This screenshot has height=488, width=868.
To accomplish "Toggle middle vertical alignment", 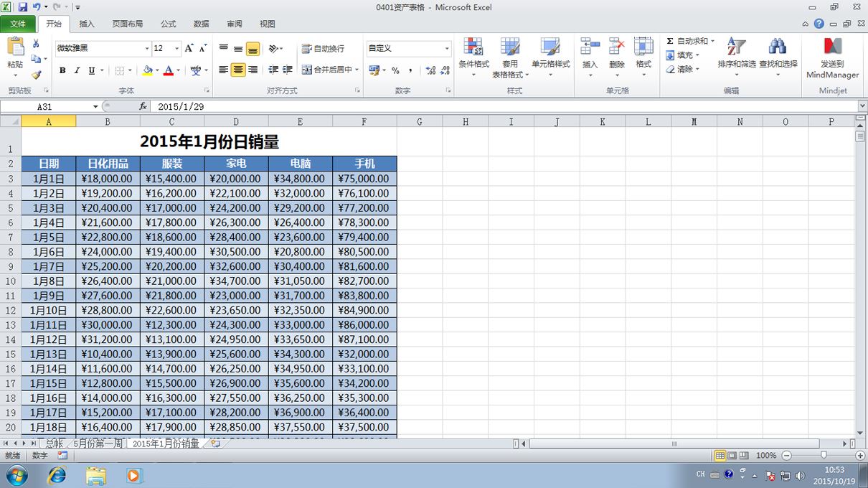I will click(x=238, y=48).
